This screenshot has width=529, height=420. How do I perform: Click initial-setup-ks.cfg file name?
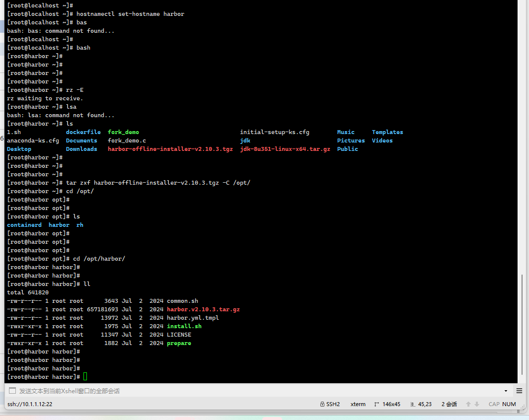(x=275, y=132)
